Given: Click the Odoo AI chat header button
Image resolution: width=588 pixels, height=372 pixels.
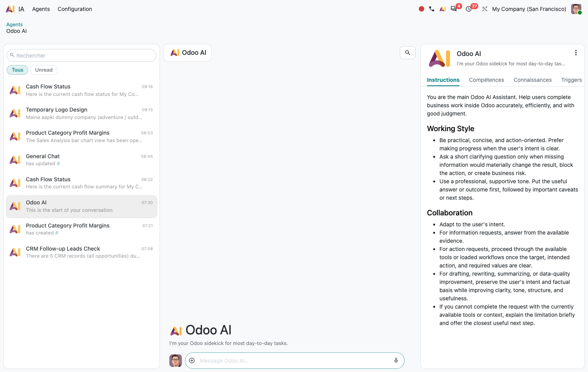Looking at the screenshot, I should click(x=187, y=52).
